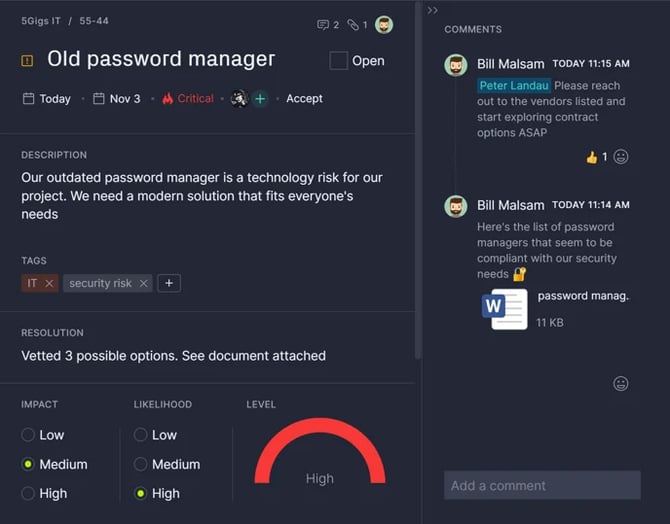Open the Nov 3 due date picker
Viewport: 670px width, 524px height.
(x=117, y=99)
